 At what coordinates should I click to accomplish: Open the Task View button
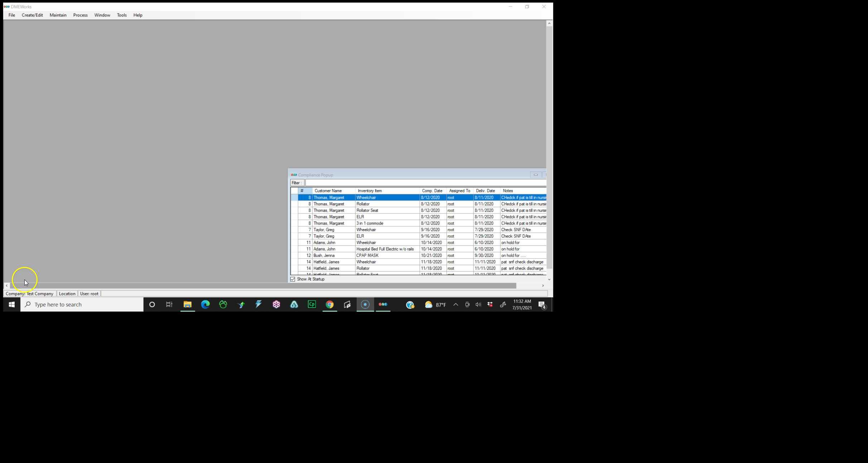169,304
